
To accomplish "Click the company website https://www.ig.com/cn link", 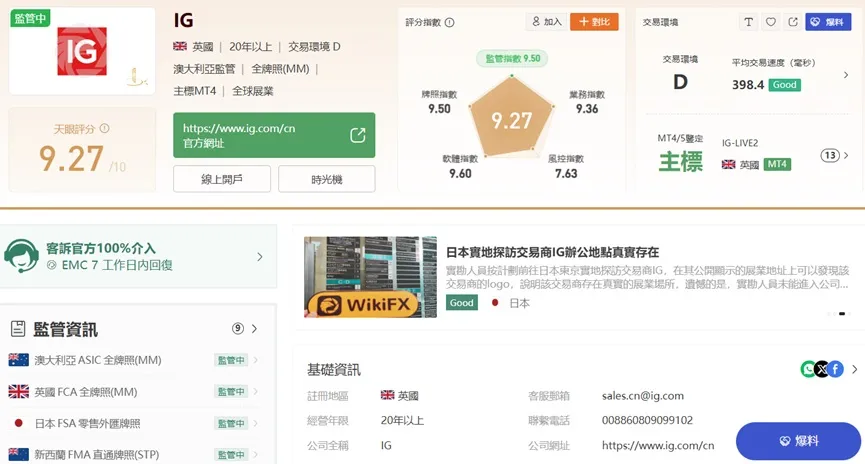I will (658, 445).
